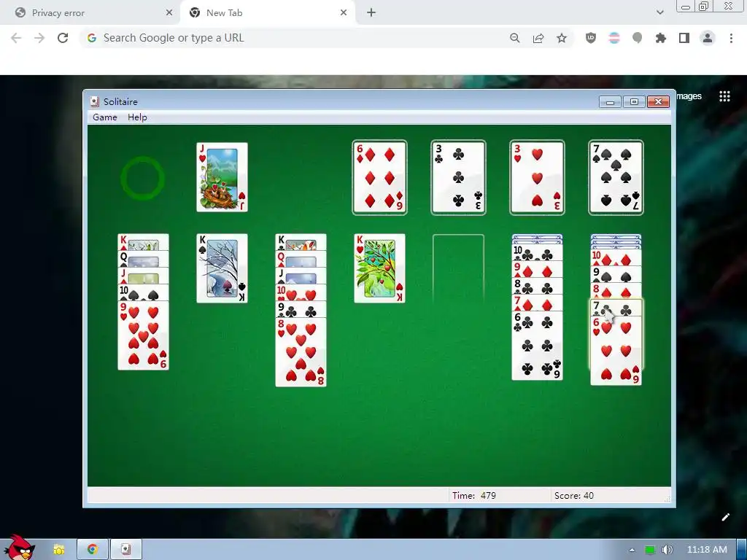Click the 3 of clubs foundation pile
Viewport: 747px width, 560px height.
(458, 178)
